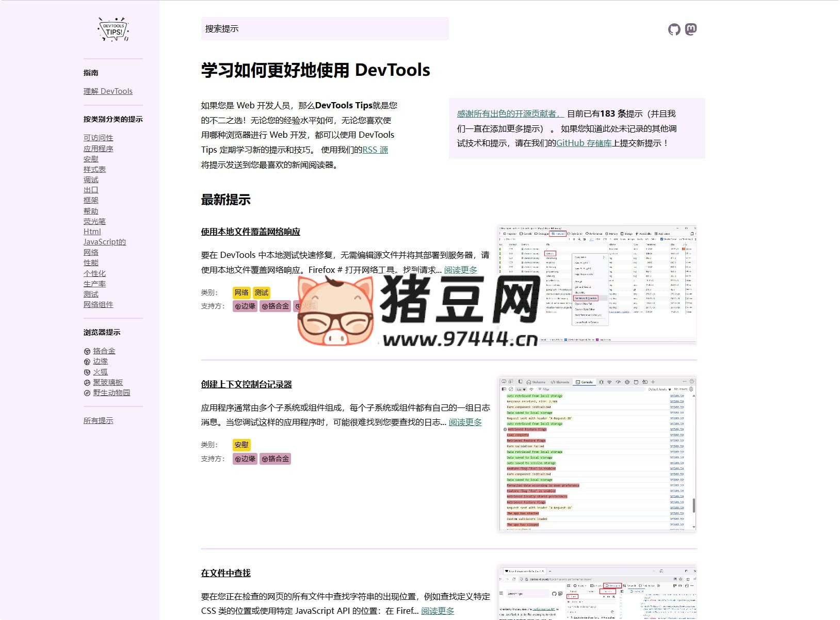Click the 野生动物园 browser icon in sidebar
Image resolution: width=840 pixels, height=620 pixels.
(x=87, y=393)
